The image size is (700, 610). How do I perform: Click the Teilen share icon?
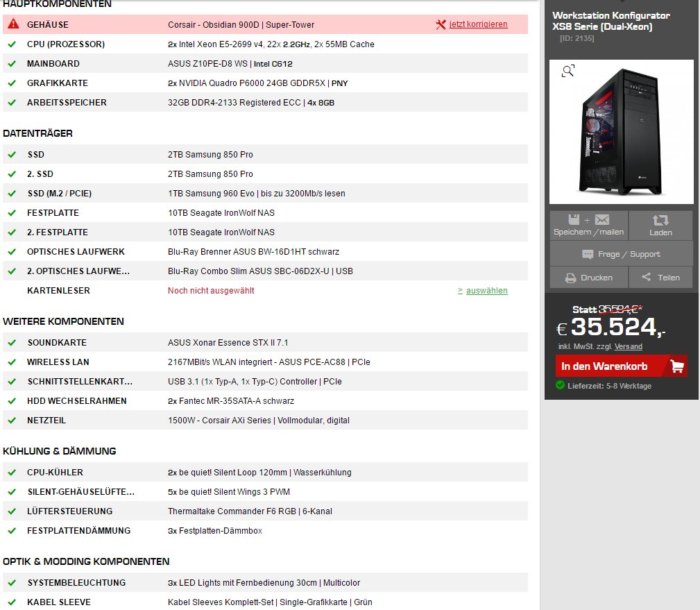tap(646, 278)
